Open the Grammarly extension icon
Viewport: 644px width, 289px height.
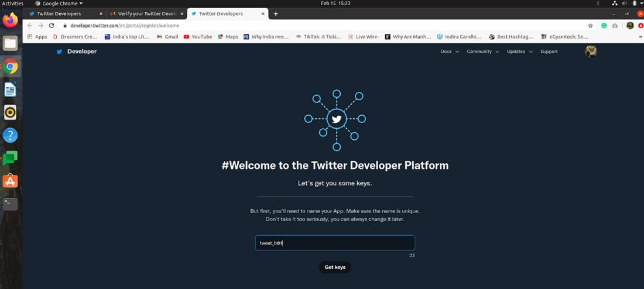click(604, 26)
